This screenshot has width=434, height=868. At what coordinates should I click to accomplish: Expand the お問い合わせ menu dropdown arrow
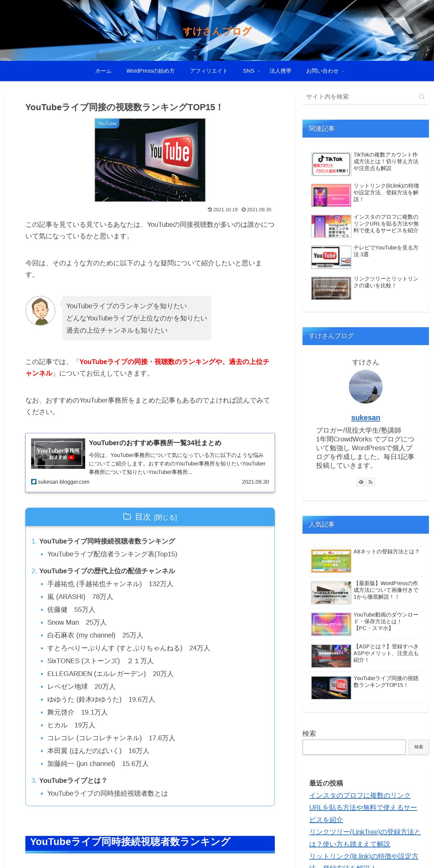(x=343, y=71)
